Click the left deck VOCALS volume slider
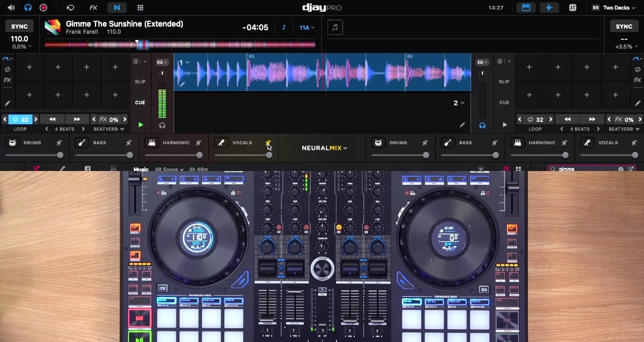The width and height of the screenshot is (644, 342). 243,155
